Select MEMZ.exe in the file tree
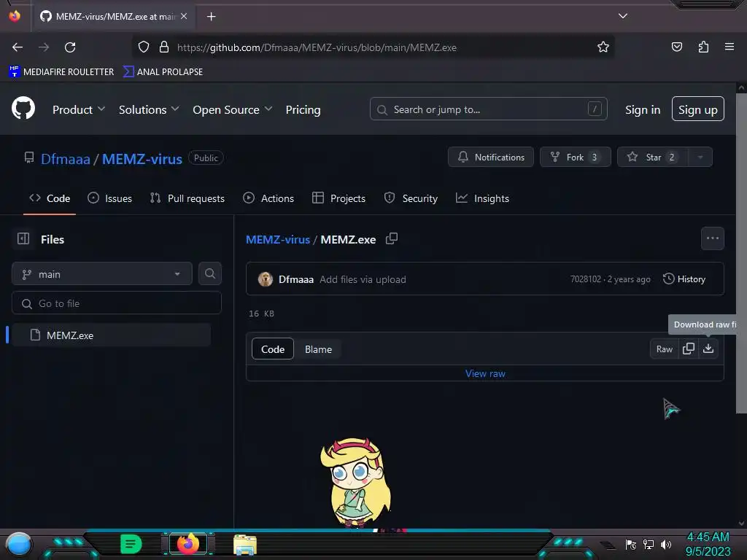The height and width of the screenshot is (560, 747). [111, 335]
